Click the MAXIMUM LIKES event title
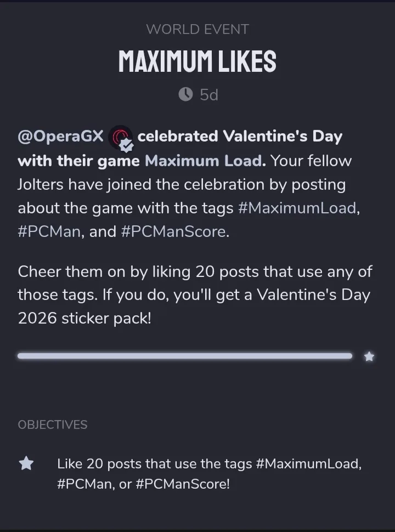Screen dimensions: 395x532 198,61
